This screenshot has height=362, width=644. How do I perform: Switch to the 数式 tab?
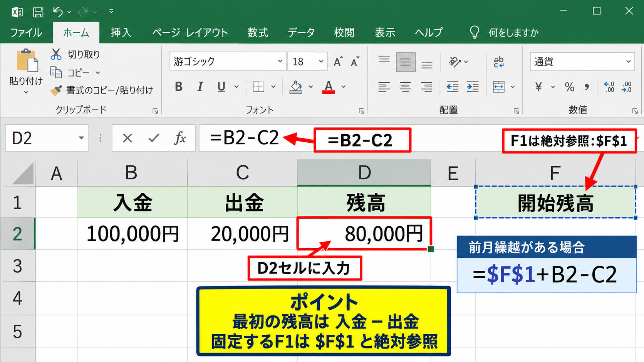(258, 32)
